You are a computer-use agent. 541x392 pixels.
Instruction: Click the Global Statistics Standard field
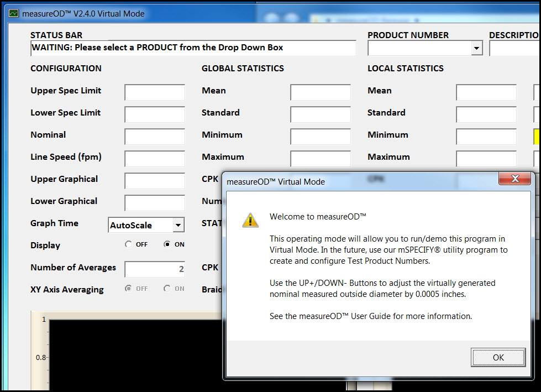click(x=321, y=114)
